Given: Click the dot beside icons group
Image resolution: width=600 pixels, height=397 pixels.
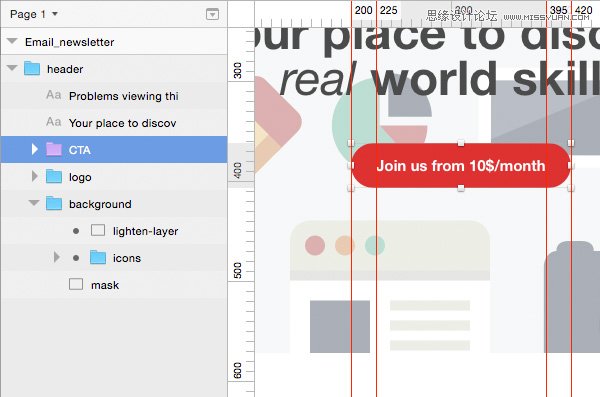Looking at the screenshot, I should (x=76, y=258).
